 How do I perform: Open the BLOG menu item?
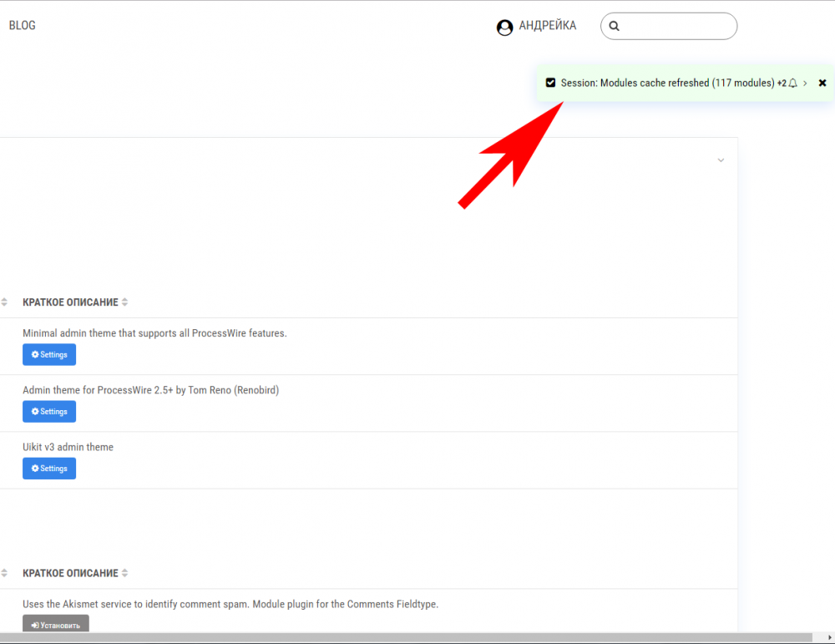click(22, 25)
